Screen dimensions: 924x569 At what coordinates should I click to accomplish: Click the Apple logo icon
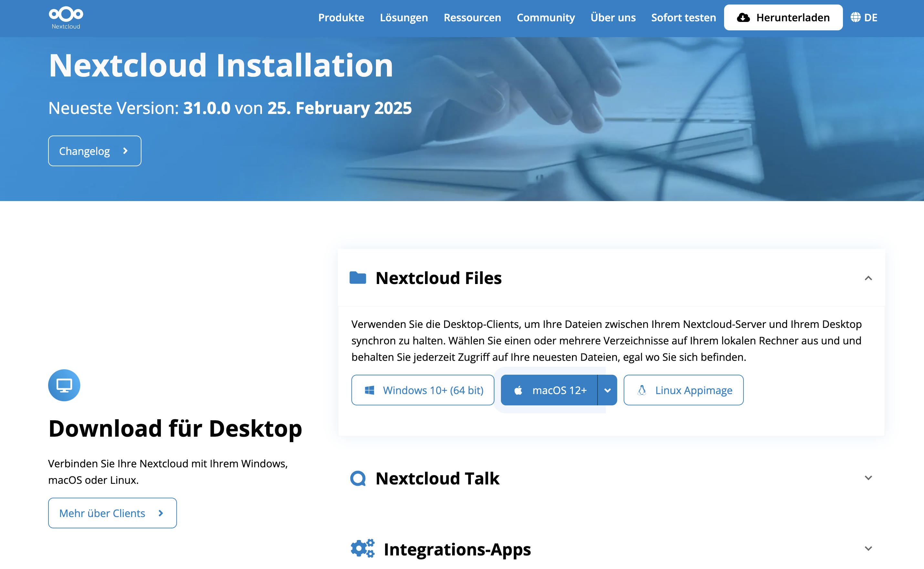click(x=518, y=390)
